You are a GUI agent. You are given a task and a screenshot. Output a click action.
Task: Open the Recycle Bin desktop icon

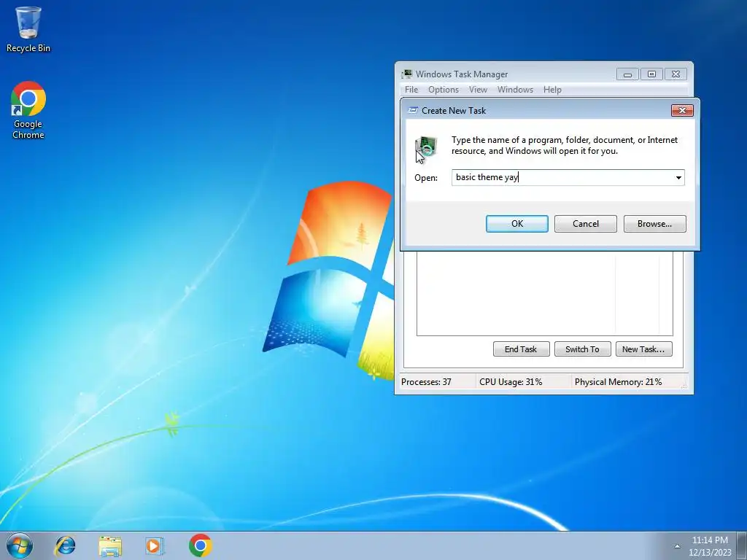coord(28,28)
